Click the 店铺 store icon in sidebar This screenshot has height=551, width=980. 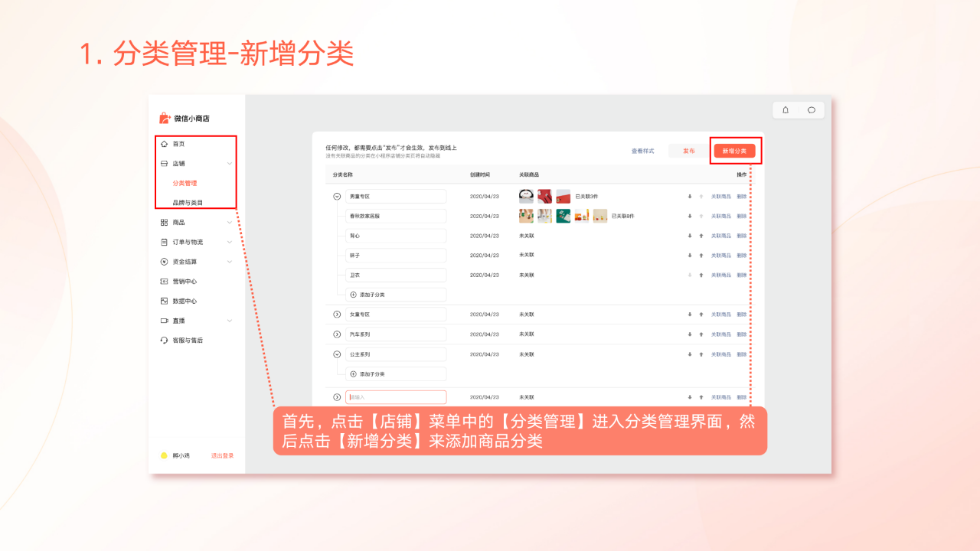click(x=164, y=164)
